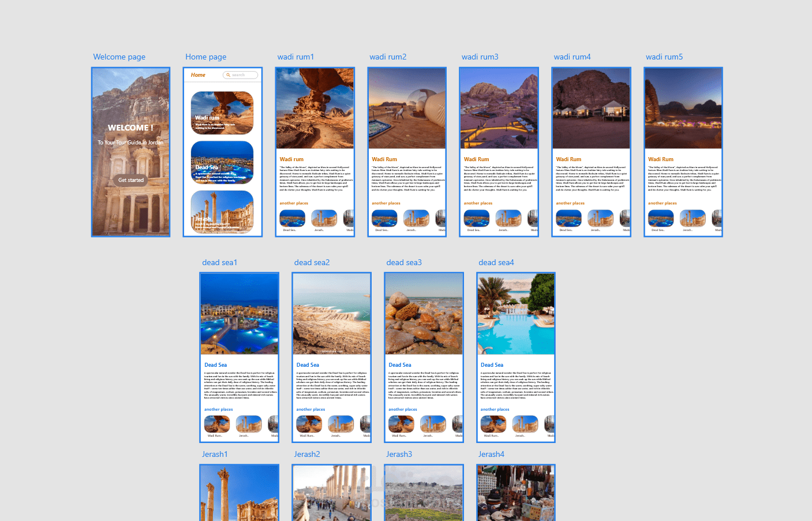Click Jerash thumbnail in wadi rum5 artboard
812x521 pixels.
pos(693,218)
